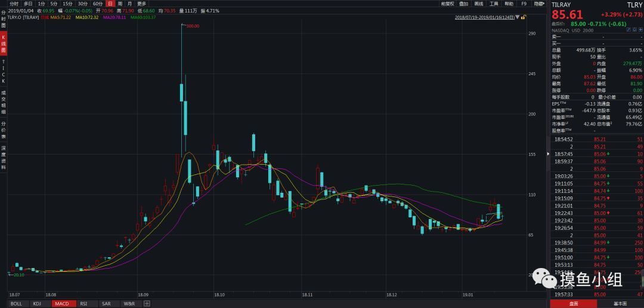This screenshot has height=308, width=644.
Task: Open the date range dropdown triangle
Action: [518, 17]
